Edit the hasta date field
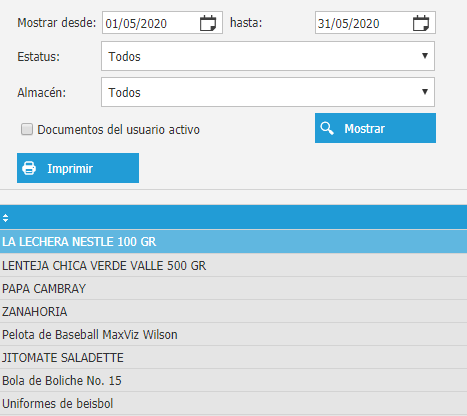 (375, 23)
